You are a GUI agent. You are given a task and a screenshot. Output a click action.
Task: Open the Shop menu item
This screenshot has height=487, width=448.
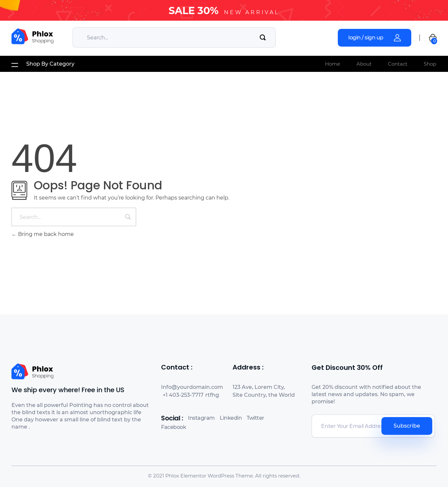click(x=430, y=64)
